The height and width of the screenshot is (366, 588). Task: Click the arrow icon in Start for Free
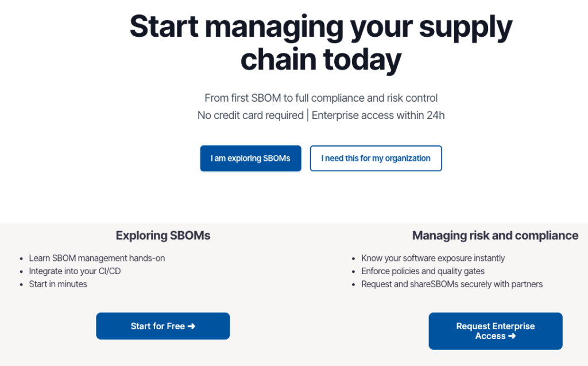tap(192, 326)
